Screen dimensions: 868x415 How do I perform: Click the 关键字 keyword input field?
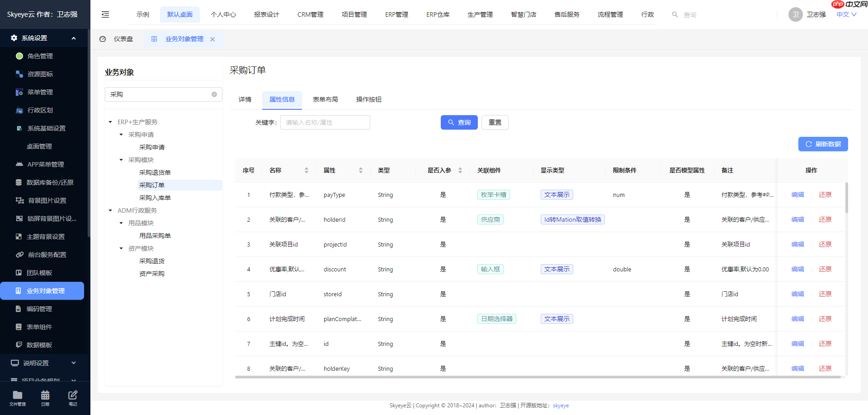(x=325, y=122)
